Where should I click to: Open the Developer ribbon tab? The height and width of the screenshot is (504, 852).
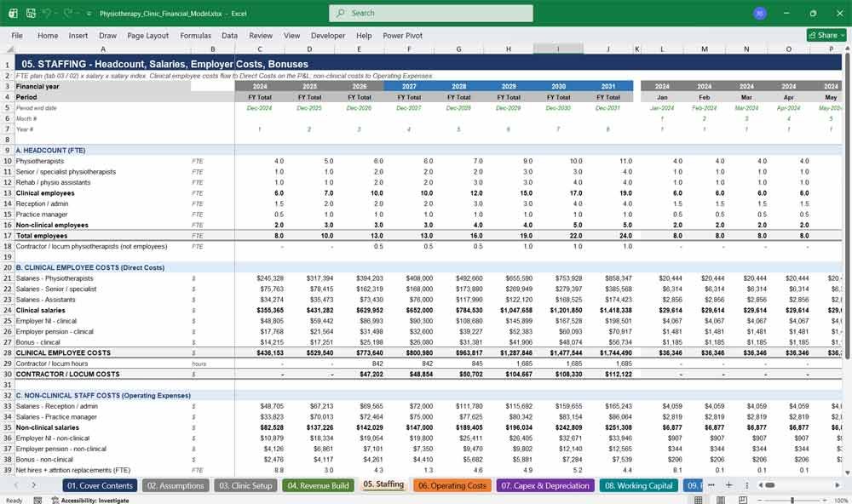(328, 35)
